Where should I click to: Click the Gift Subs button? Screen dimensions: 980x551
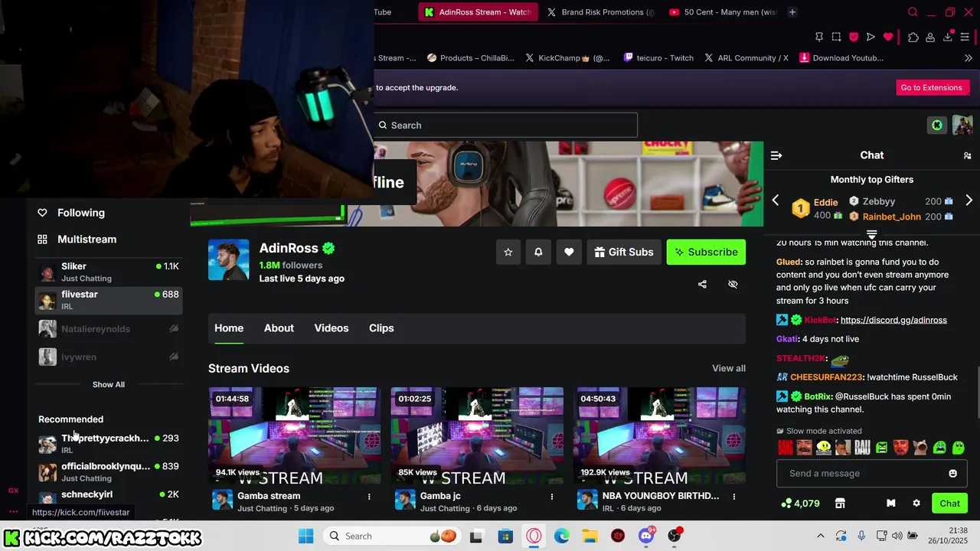623,252
